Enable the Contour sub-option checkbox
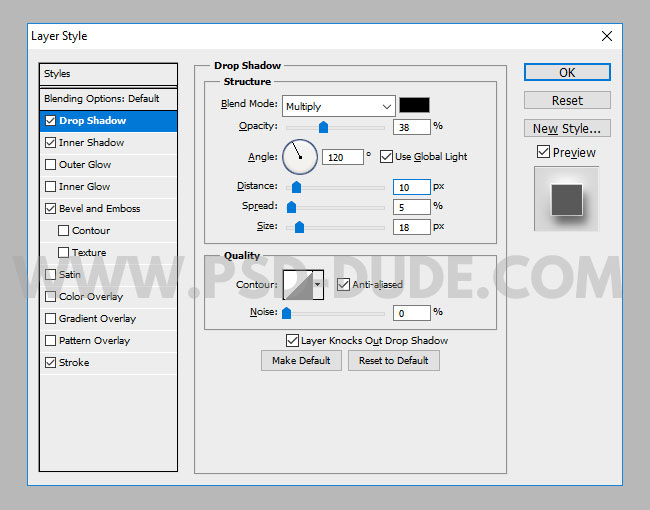650x510 pixels. (x=63, y=231)
